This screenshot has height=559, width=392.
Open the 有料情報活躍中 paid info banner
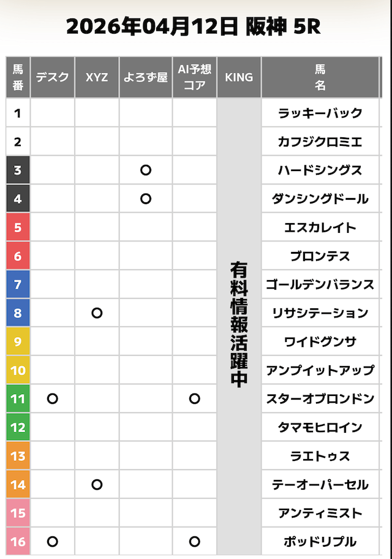(x=239, y=325)
